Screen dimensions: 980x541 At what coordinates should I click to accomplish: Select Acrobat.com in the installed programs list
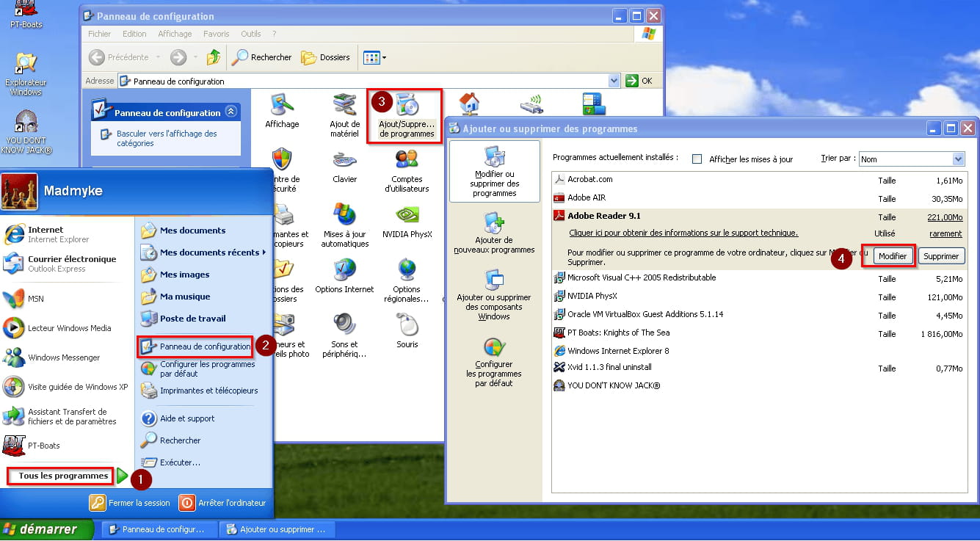coord(759,179)
